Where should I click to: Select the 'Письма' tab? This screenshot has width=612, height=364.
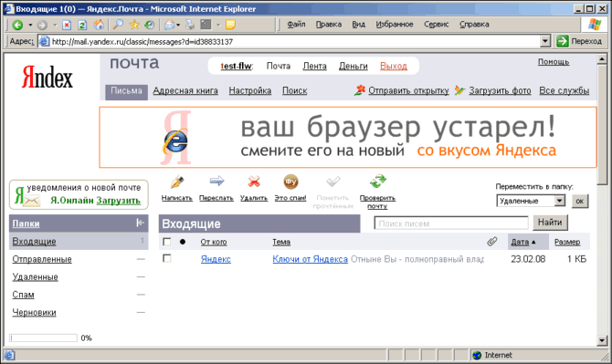pyautogui.click(x=126, y=91)
